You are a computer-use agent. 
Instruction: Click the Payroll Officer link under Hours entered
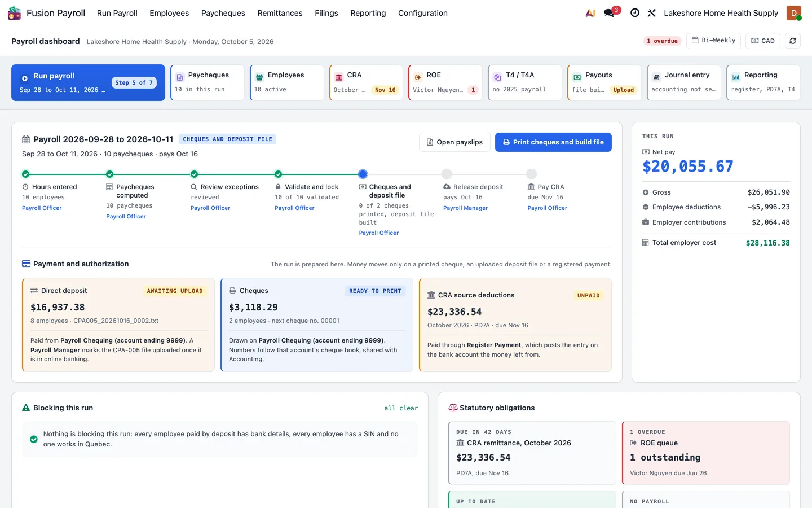click(42, 208)
